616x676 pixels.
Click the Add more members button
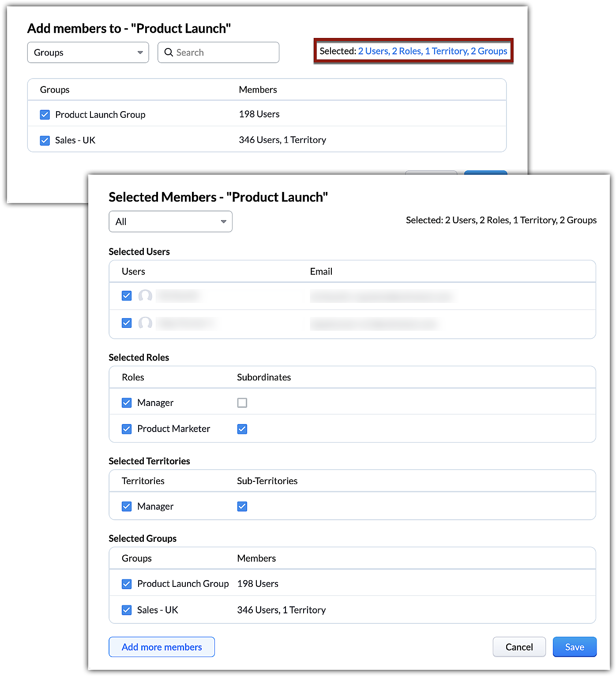pyautogui.click(x=162, y=647)
